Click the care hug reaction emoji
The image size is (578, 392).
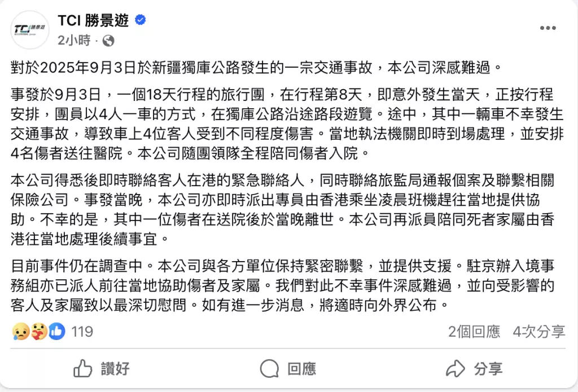pyautogui.click(x=38, y=332)
